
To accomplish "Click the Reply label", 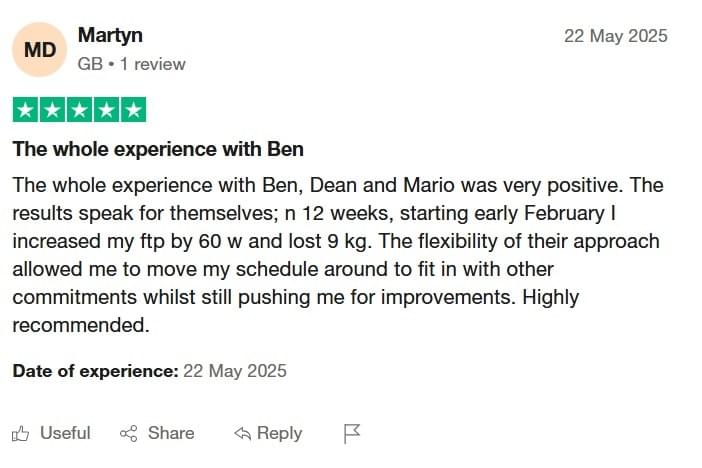I will click(x=279, y=433).
